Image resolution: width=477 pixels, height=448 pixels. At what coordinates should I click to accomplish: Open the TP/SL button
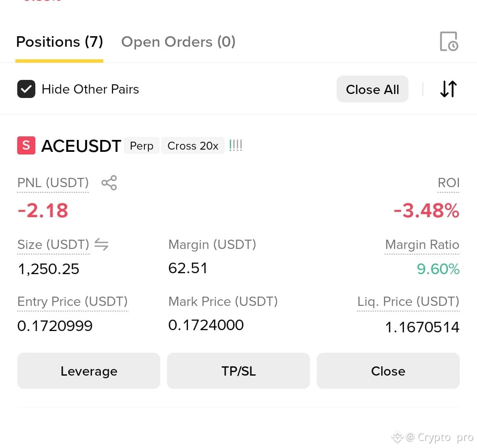[238, 371]
